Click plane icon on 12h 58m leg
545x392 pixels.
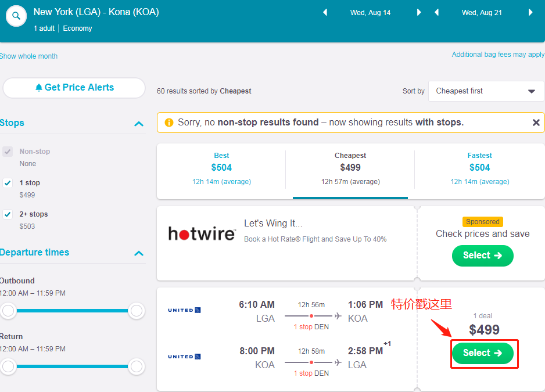coord(338,362)
